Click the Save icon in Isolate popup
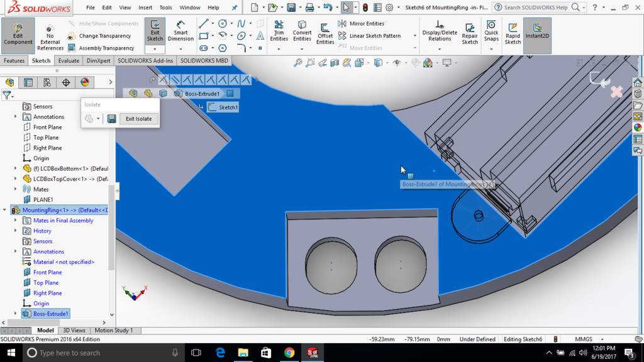The height and width of the screenshot is (362, 644). tap(111, 119)
